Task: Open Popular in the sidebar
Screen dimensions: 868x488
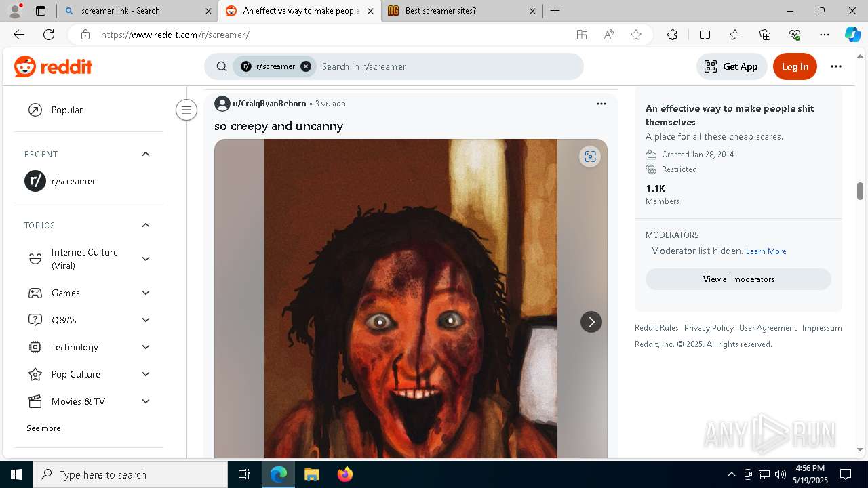Action: click(88, 110)
